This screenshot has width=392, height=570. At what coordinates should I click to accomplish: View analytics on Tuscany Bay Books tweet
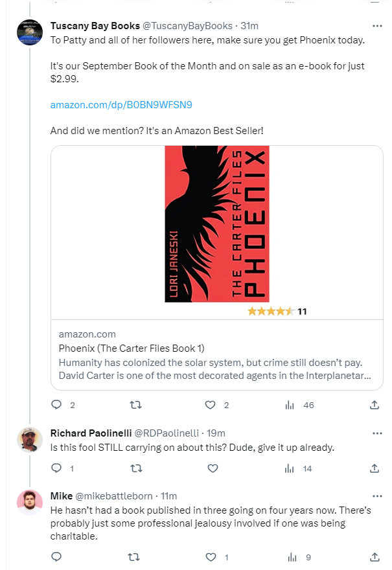(290, 405)
